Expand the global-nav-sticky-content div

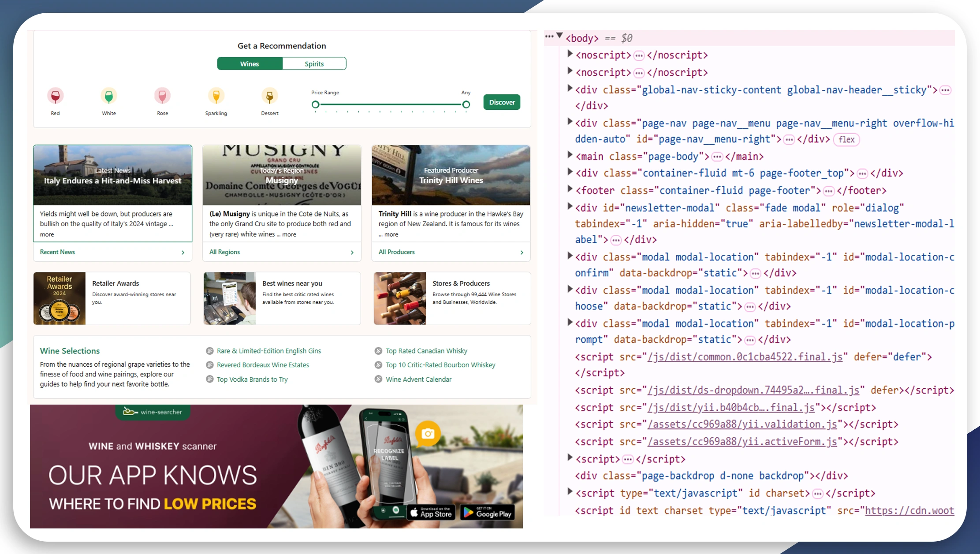(570, 88)
